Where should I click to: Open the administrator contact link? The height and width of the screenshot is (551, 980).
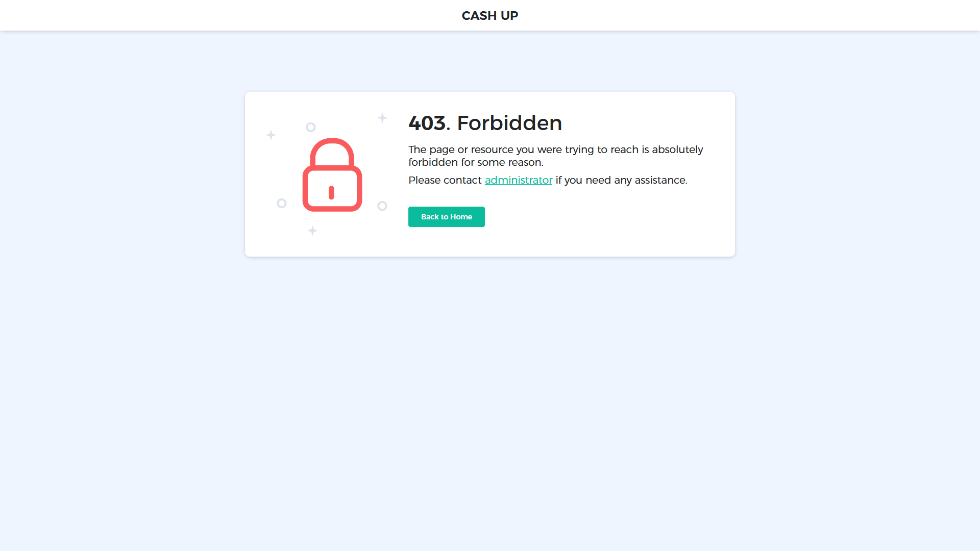click(519, 180)
